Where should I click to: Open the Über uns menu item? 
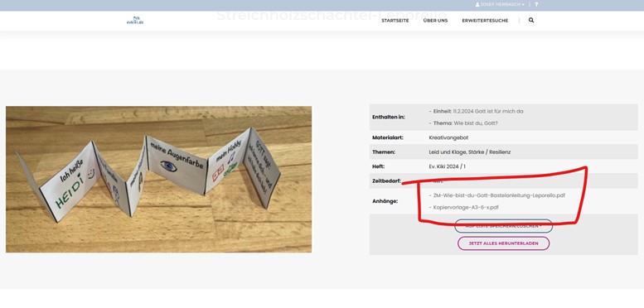point(435,21)
